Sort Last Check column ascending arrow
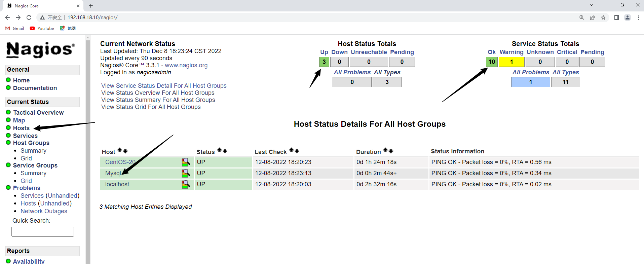The height and width of the screenshot is (264, 644). (292, 151)
